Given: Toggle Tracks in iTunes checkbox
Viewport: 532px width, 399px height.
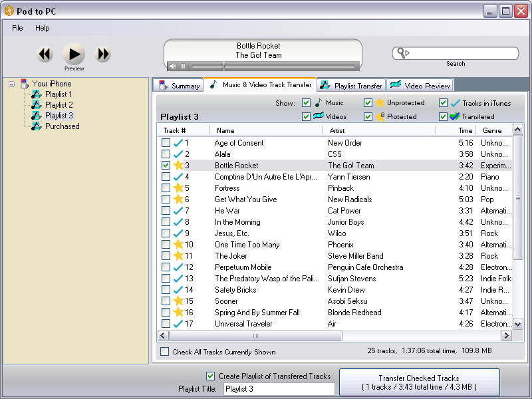Looking at the screenshot, I should [x=443, y=103].
